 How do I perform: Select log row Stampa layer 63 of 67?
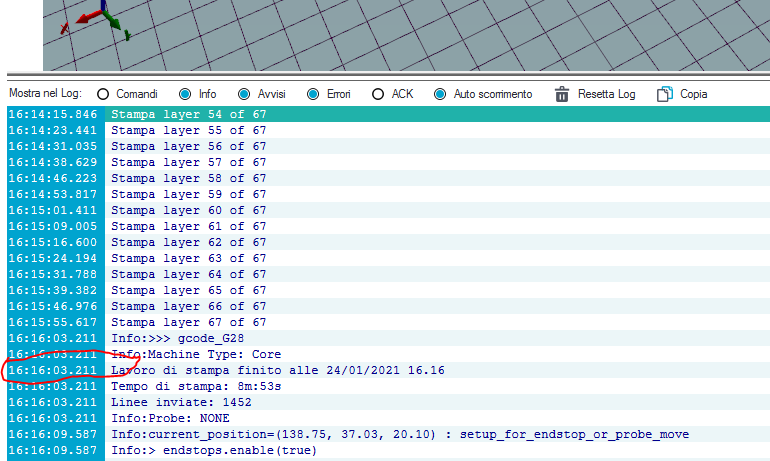pos(388,258)
